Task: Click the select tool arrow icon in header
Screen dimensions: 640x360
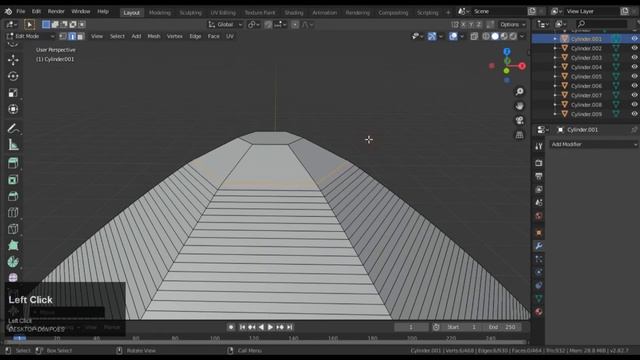Action: pos(29,25)
